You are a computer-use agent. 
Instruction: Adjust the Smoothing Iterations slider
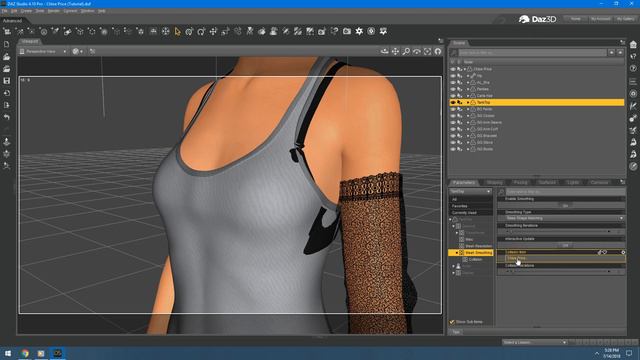click(x=561, y=232)
